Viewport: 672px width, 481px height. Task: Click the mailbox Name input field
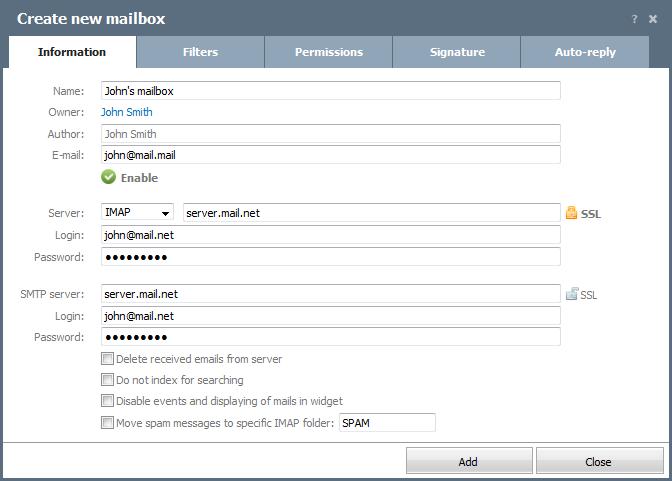[x=330, y=91]
